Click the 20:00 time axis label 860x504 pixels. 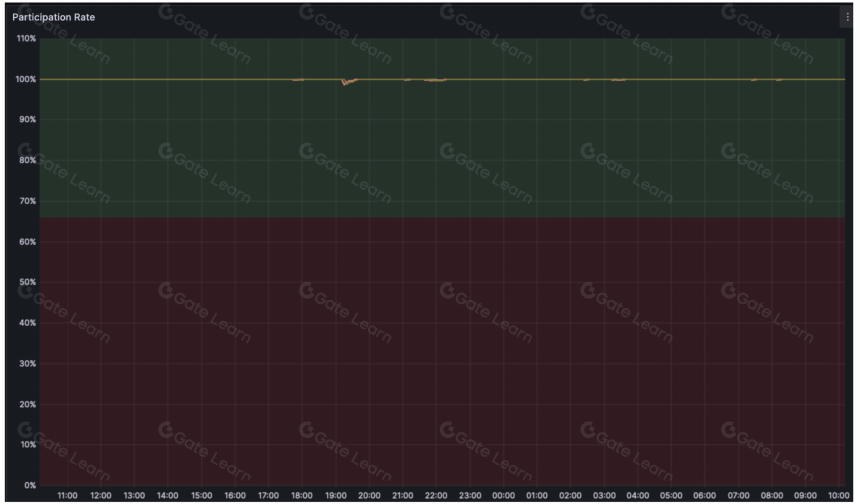pos(369,495)
